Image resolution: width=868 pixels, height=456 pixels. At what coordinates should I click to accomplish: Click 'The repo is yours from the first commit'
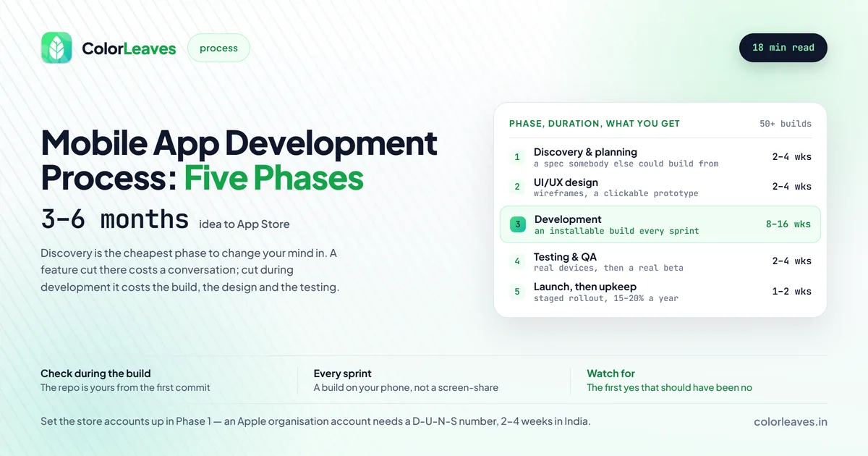pos(125,388)
